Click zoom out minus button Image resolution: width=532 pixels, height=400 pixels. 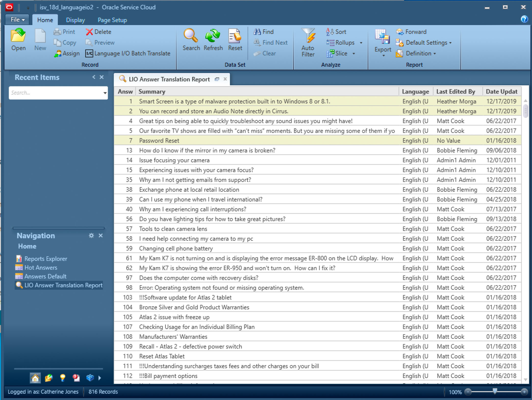coord(468,392)
